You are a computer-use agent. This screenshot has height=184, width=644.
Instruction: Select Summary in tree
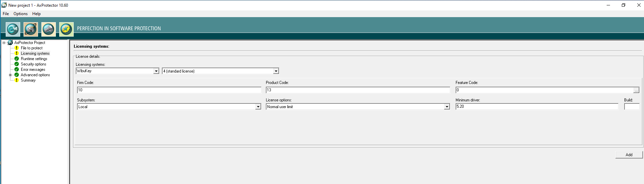(x=28, y=80)
